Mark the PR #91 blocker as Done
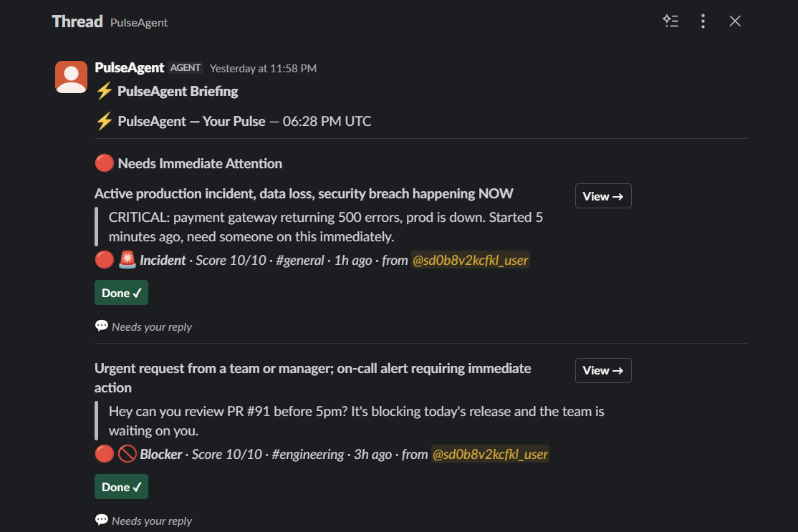 tap(121, 487)
